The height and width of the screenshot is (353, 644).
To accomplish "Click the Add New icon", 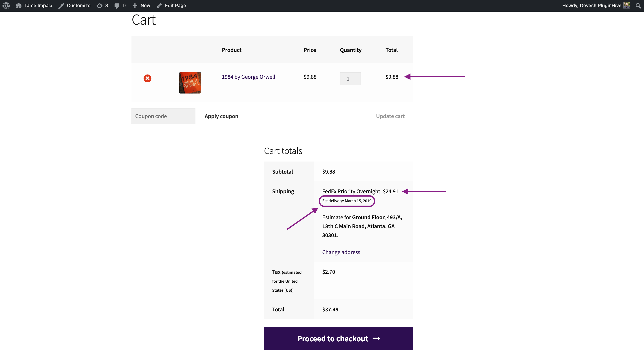I will 135,6.
